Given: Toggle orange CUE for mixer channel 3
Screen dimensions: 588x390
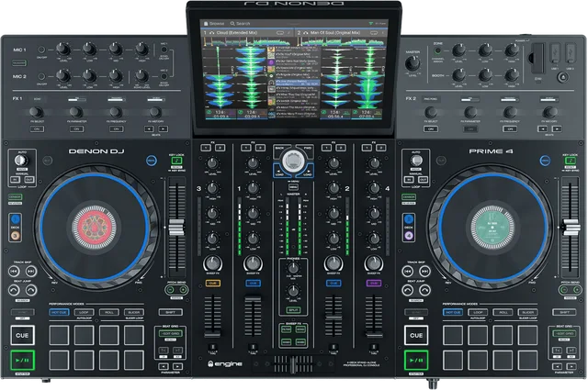Looking at the screenshot, I should tap(212, 284).
